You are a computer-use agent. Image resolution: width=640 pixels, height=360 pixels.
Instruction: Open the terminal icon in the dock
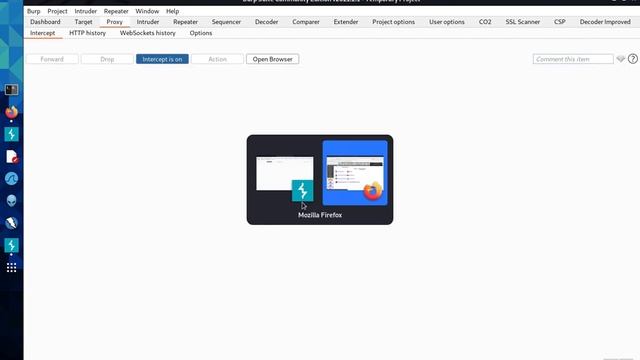(11, 89)
